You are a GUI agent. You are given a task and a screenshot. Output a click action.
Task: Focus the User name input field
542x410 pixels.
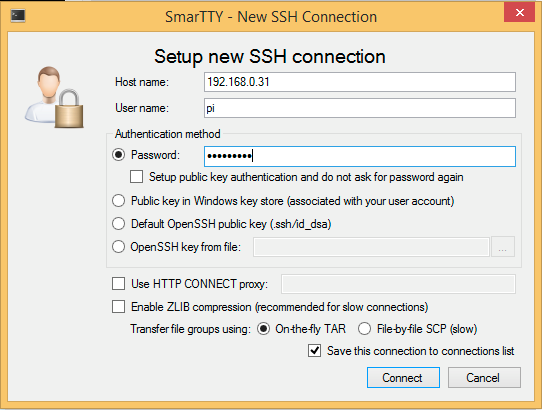tap(360, 108)
